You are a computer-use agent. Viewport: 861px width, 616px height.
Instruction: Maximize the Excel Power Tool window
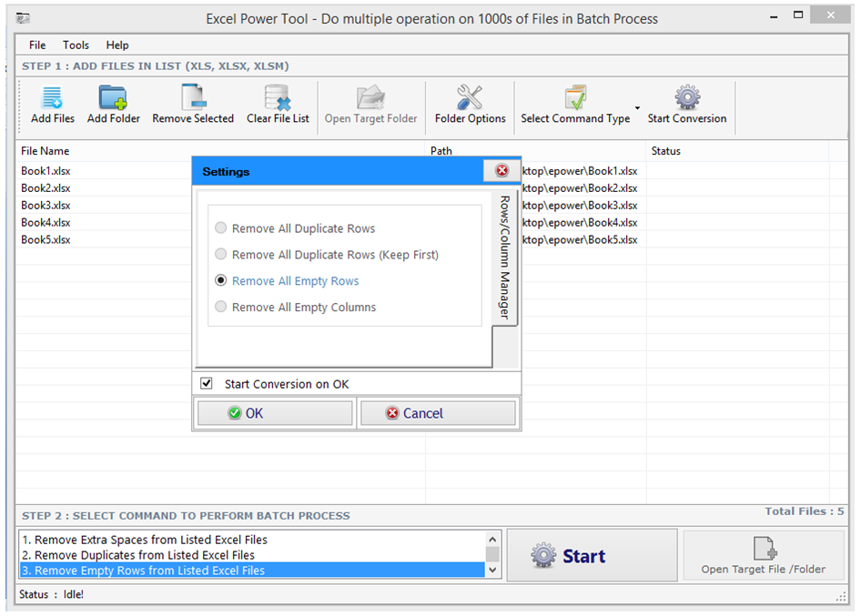[798, 15]
